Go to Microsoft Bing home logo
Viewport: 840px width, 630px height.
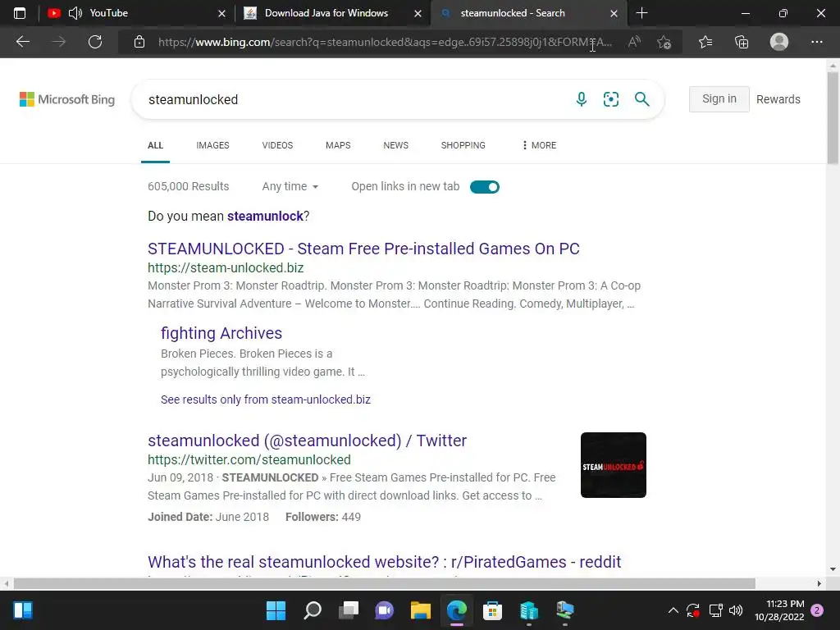click(x=67, y=99)
